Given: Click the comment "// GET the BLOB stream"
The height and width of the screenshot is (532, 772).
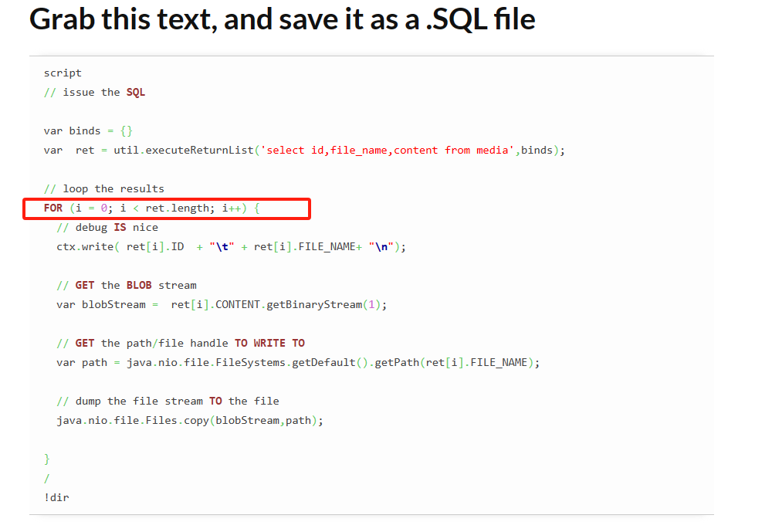Looking at the screenshot, I should click(127, 285).
